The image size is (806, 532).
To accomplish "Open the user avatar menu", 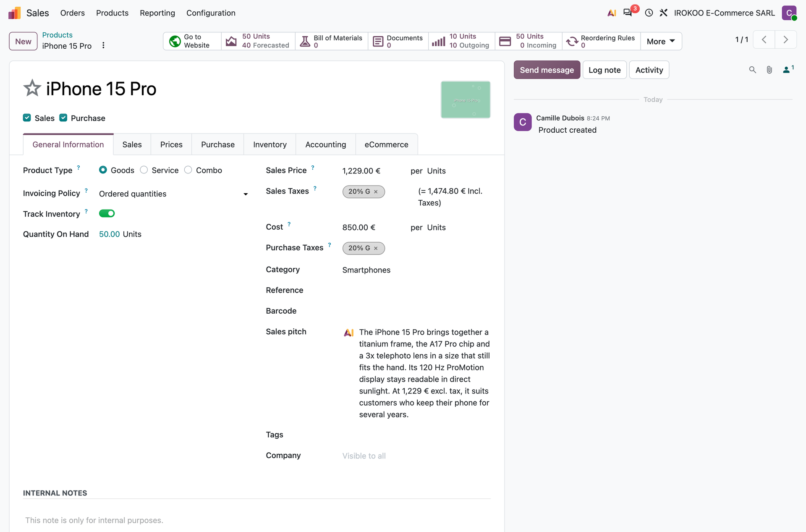I will point(789,13).
